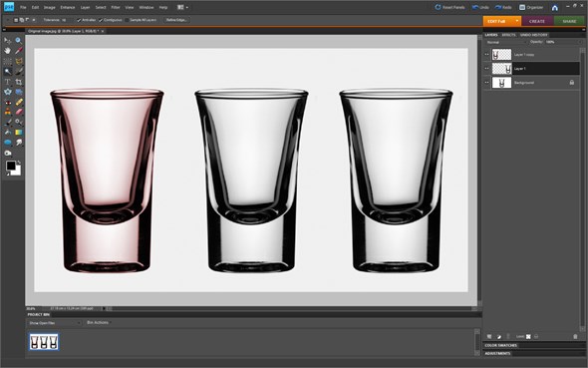Screen dimensions: 588x368
Task: Open the Enhance menu
Action: click(x=68, y=7)
